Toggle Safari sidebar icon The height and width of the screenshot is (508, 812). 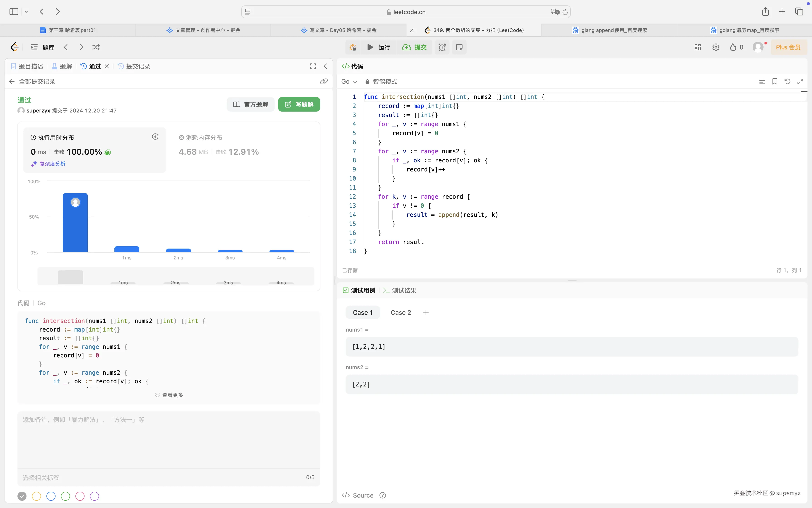pyautogui.click(x=14, y=12)
